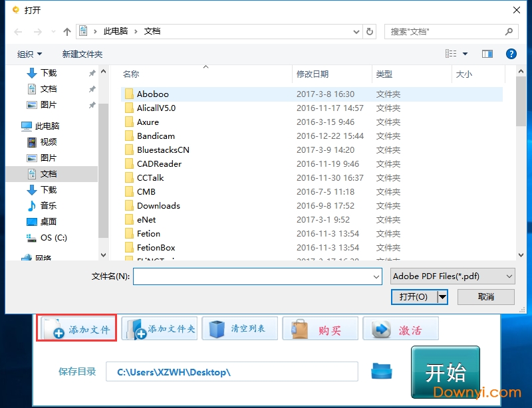This screenshot has width=532, height=408.
Task: Click the Add Files (添加文件) icon
Action: pos(53,328)
